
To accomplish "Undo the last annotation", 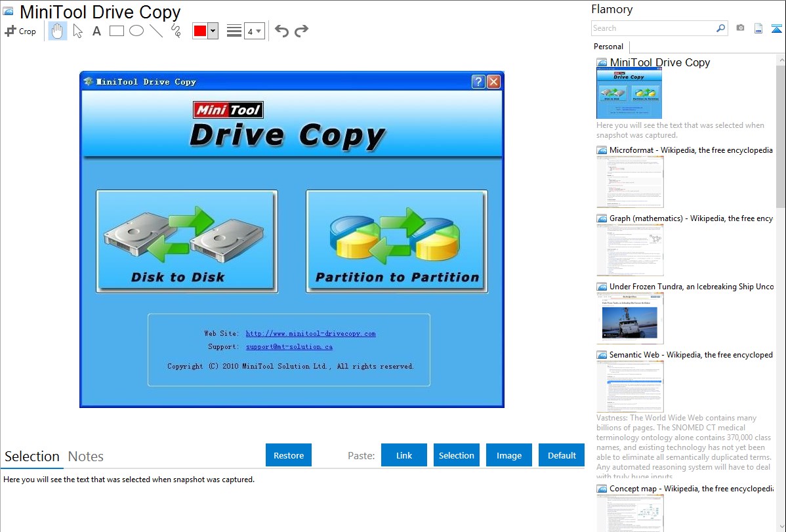I will tap(281, 31).
